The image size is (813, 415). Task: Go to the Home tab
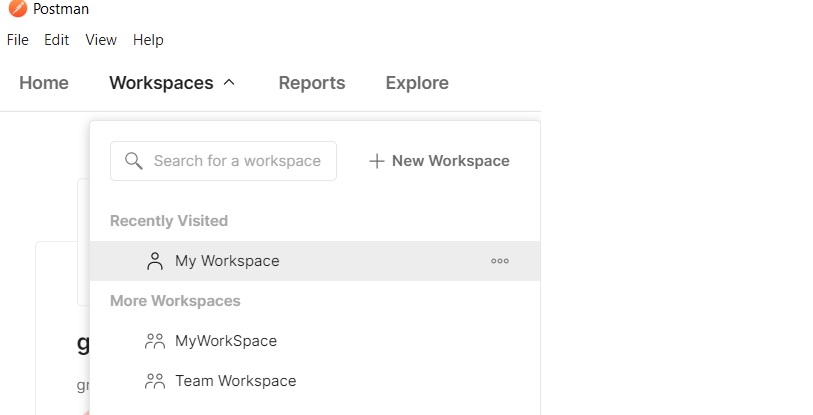(x=44, y=83)
